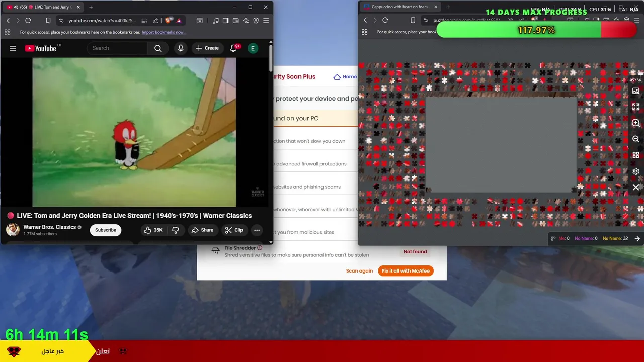The image size is (644, 362).
Task: Click '1.77M subscribers' text
Action: [40, 234]
